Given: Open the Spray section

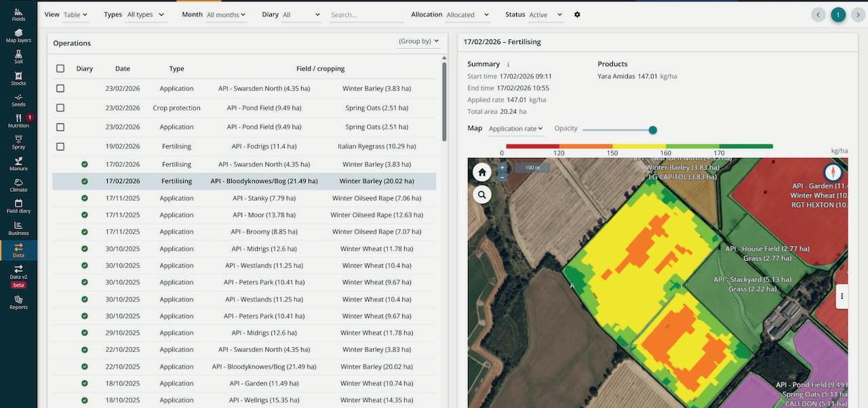Looking at the screenshot, I should pyautogui.click(x=18, y=142).
